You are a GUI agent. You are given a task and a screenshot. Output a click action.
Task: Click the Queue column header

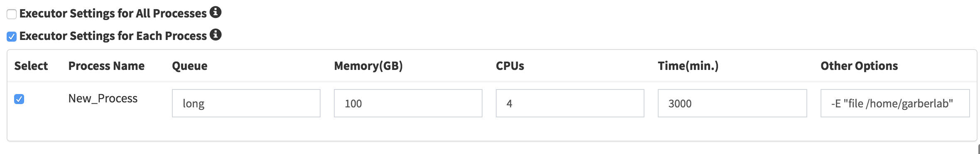pos(190,66)
